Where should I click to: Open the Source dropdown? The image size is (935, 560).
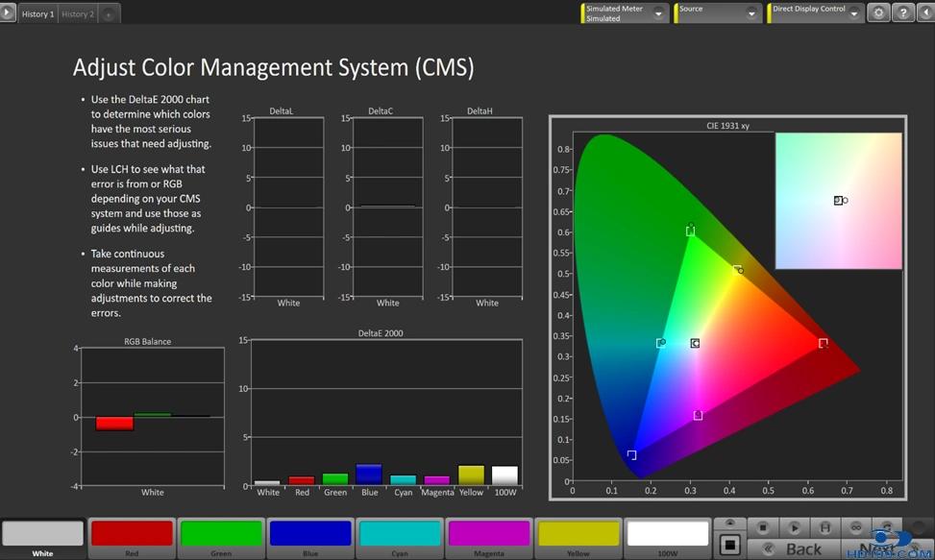click(752, 13)
